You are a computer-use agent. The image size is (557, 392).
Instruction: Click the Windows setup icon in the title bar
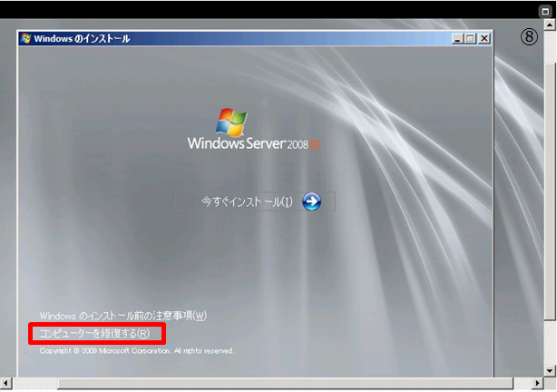coord(26,39)
